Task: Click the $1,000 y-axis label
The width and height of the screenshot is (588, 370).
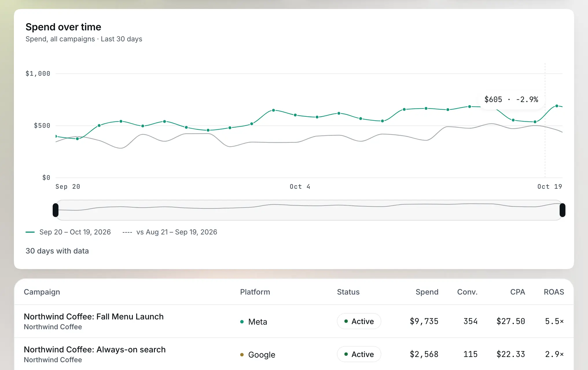Action: [38, 74]
